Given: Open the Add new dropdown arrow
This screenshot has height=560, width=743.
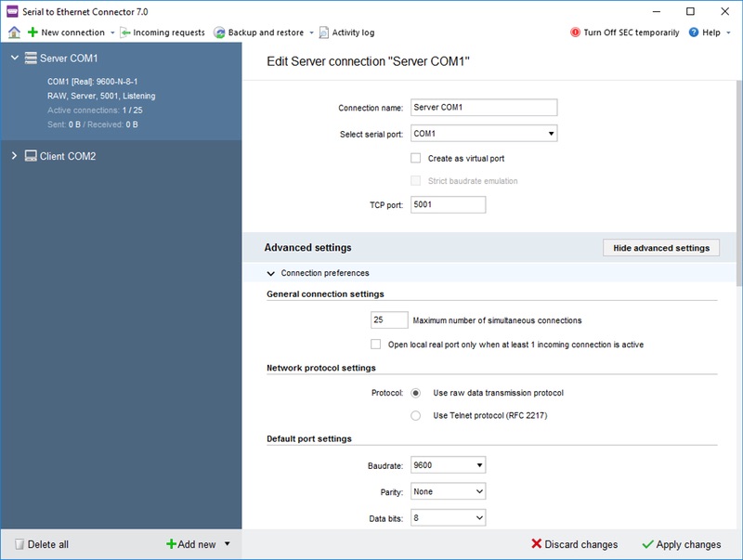Looking at the screenshot, I should 228,544.
